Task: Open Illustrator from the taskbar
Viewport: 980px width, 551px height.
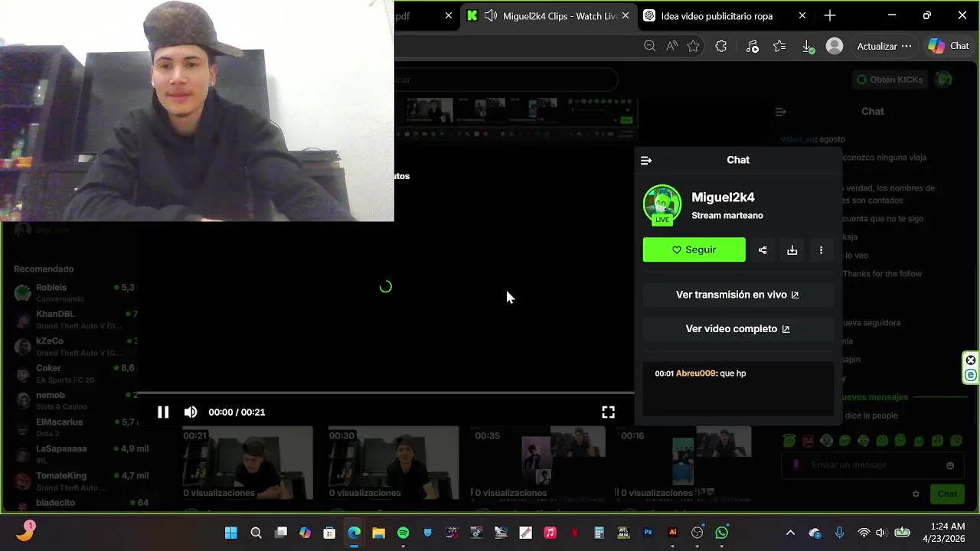Action: (673, 533)
